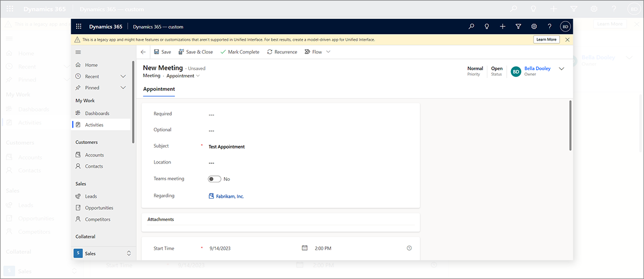Click Save & Close command
This screenshot has width=644, height=279.
pos(196,52)
